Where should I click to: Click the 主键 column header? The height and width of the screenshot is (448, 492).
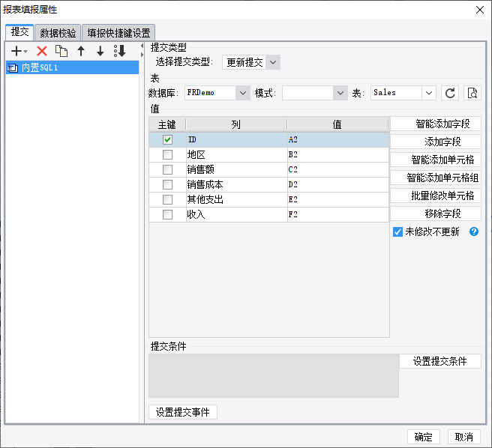point(167,124)
